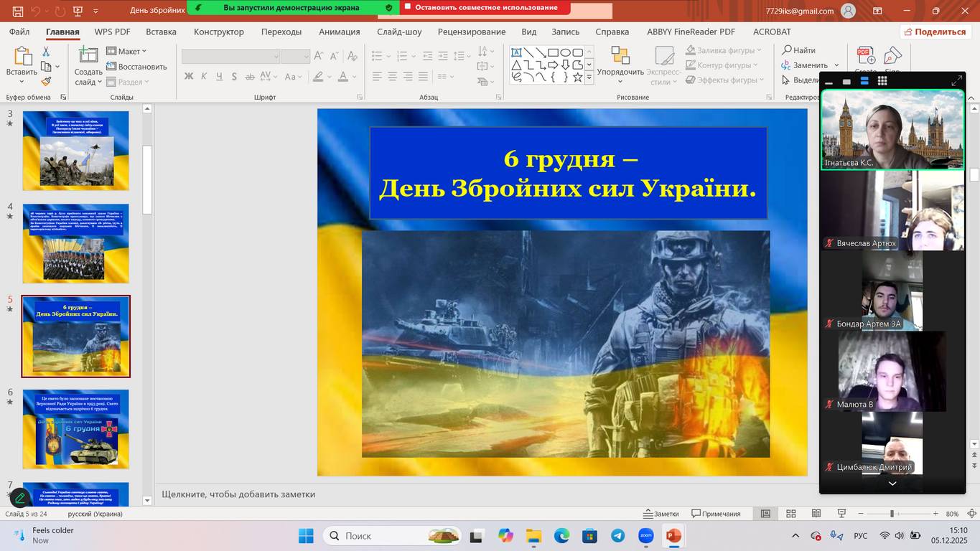
Task: Click the Cut scissors icon
Action: pyautogui.click(x=46, y=52)
